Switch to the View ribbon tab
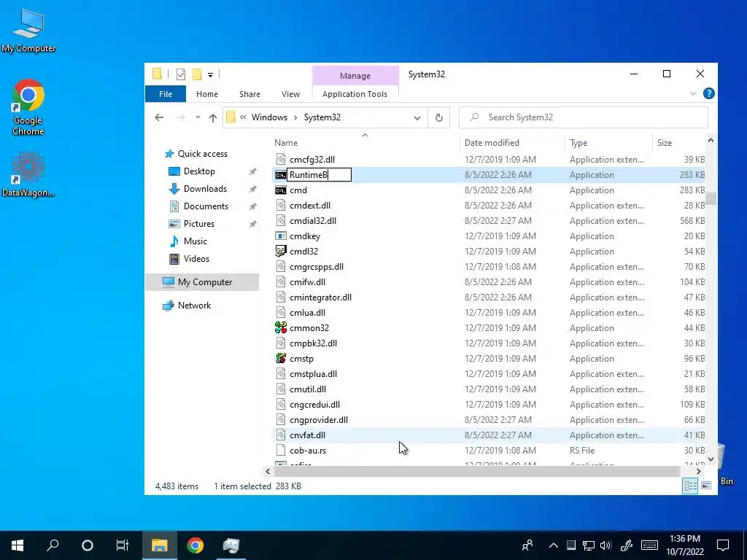 coord(290,94)
